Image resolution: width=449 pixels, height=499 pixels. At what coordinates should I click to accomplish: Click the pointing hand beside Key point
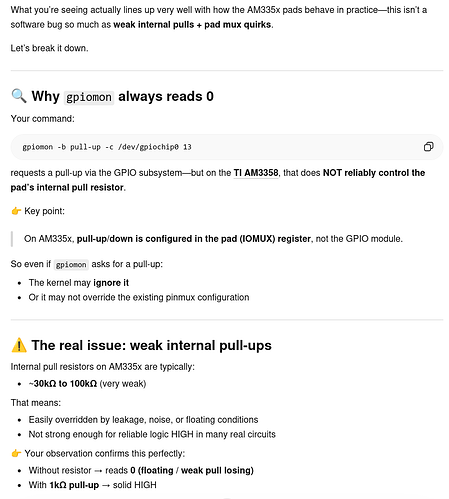coord(16,211)
